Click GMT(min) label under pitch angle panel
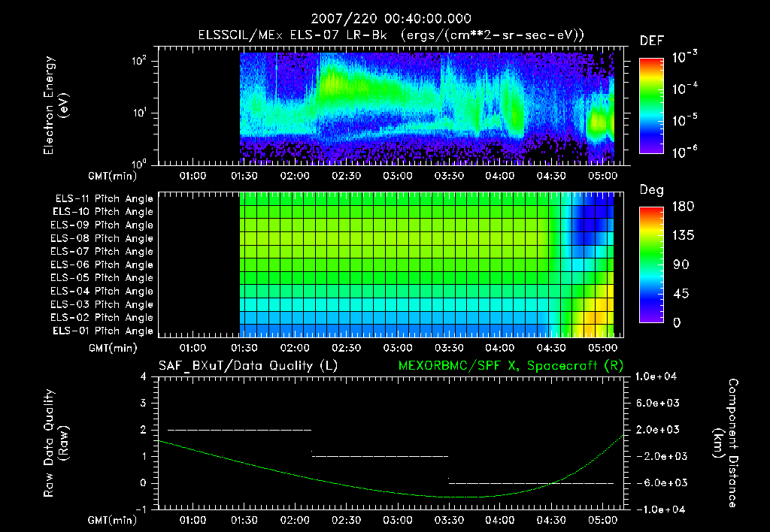The height and width of the screenshot is (532, 770). pos(112,349)
